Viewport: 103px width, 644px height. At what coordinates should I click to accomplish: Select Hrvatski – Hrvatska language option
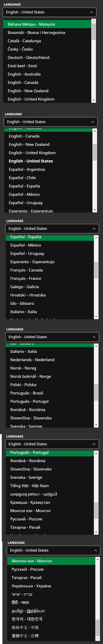coord(50,295)
